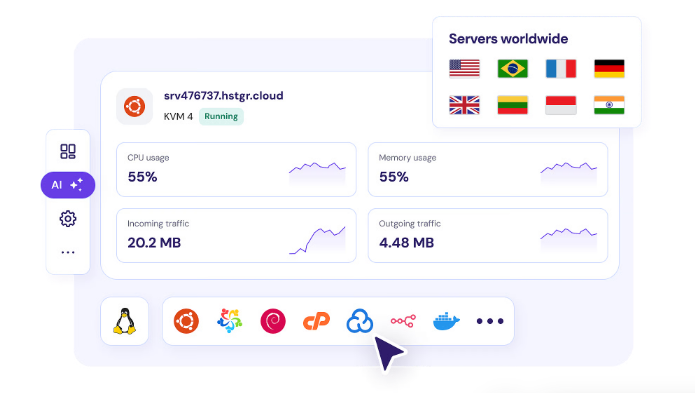Image resolution: width=695 pixels, height=393 pixels.
Task: Open the dashboard grid icon in sidebar
Action: click(68, 152)
